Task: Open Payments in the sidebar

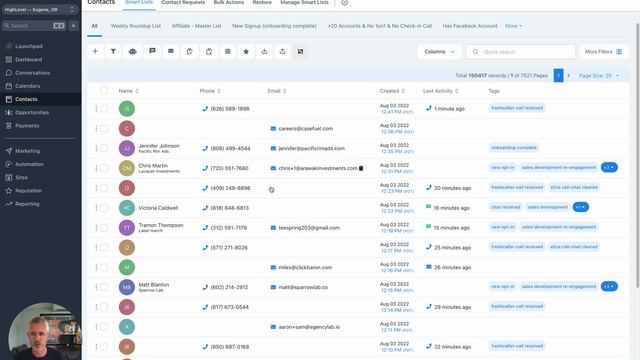Action: [27, 126]
